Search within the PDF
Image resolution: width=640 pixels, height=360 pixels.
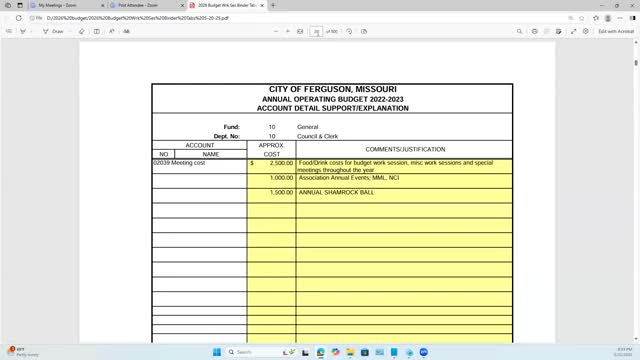519,31
